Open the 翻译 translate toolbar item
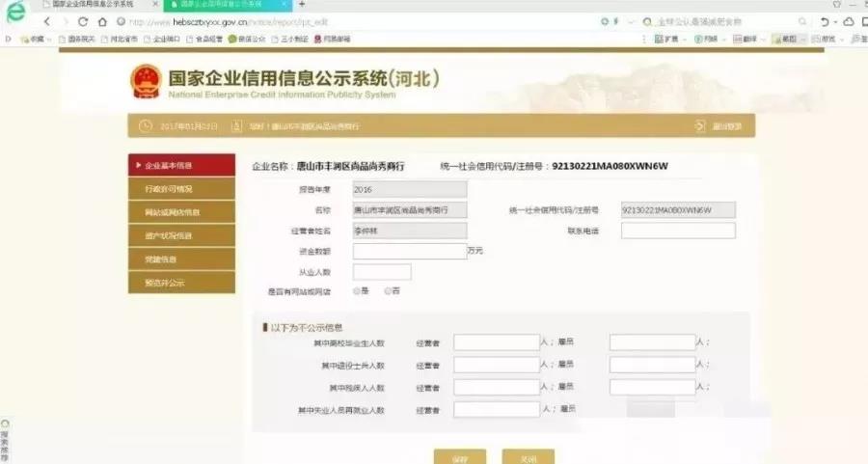The image size is (868, 464). click(x=746, y=40)
